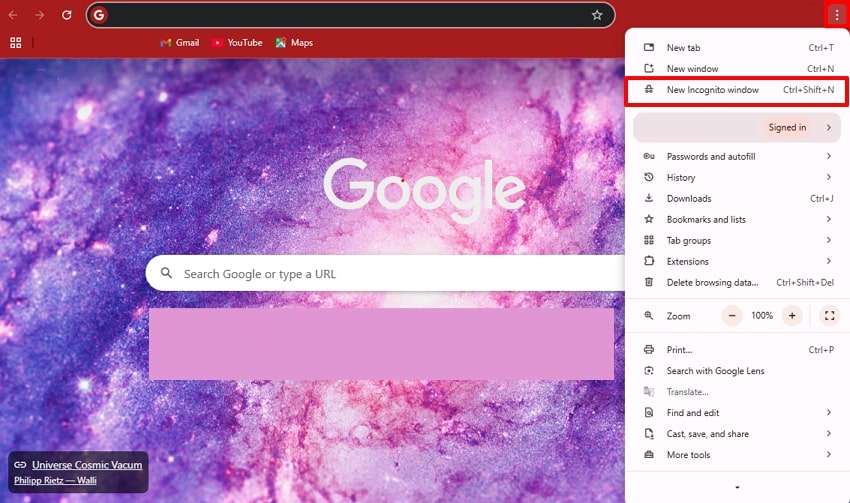This screenshot has height=503, width=850.
Task: Open Universe Cosmic Vacum theme link
Action: click(x=87, y=465)
